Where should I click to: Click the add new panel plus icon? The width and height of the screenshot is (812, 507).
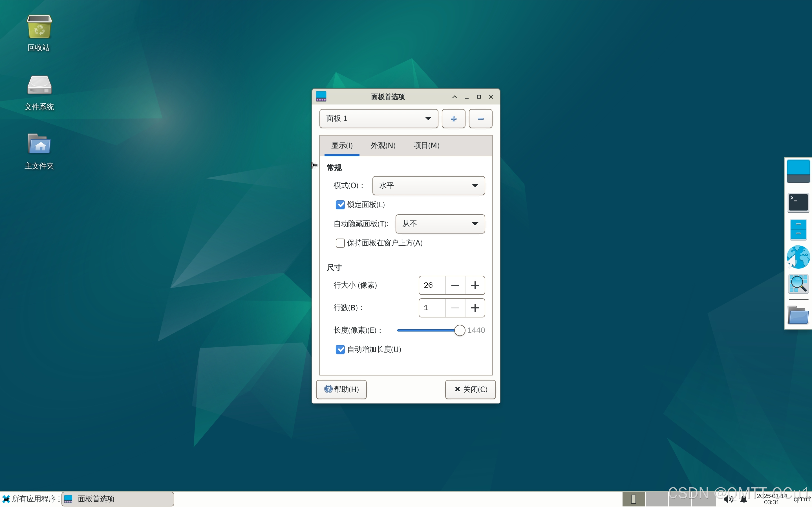click(453, 119)
